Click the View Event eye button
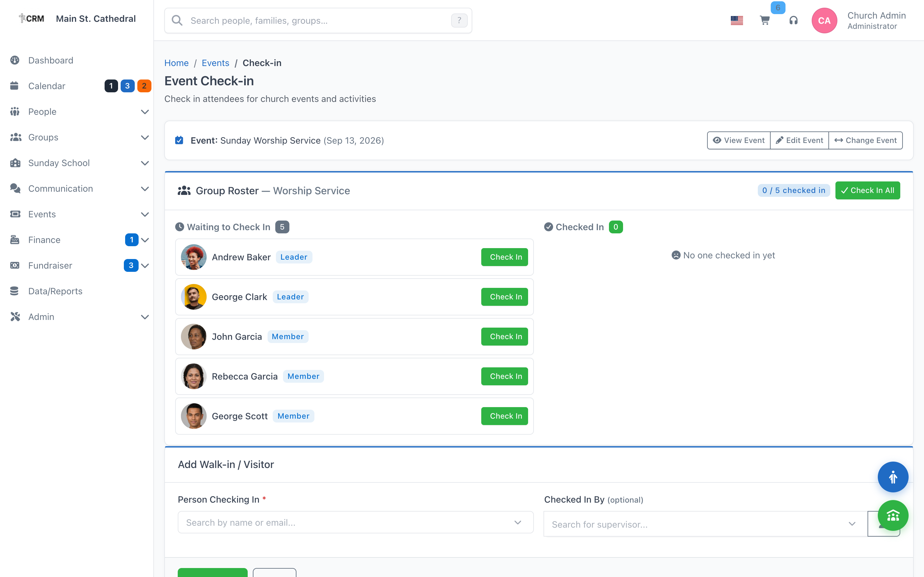Screen dimensions: 924x577 click(x=739, y=140)
